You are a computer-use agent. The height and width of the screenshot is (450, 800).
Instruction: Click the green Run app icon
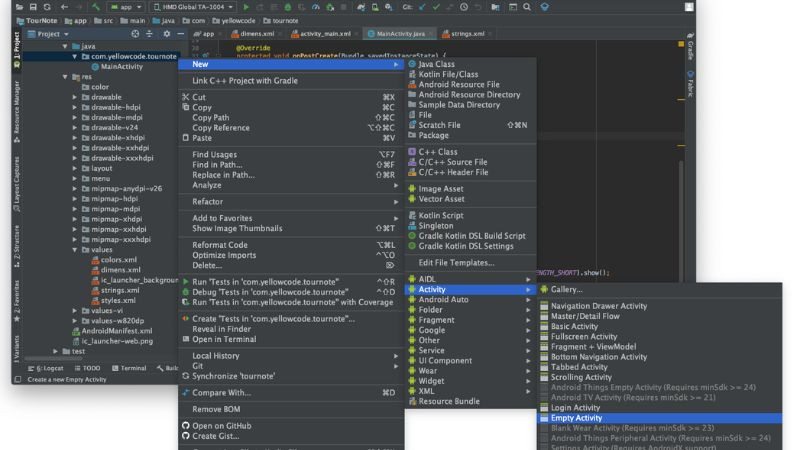tap(246, 7)
